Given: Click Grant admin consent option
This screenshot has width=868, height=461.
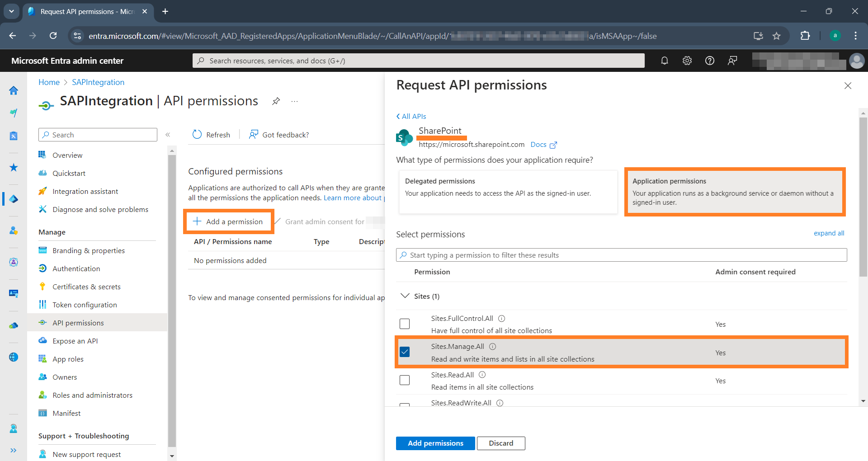Looking at the screenshot, I should (x=324, y=221).
